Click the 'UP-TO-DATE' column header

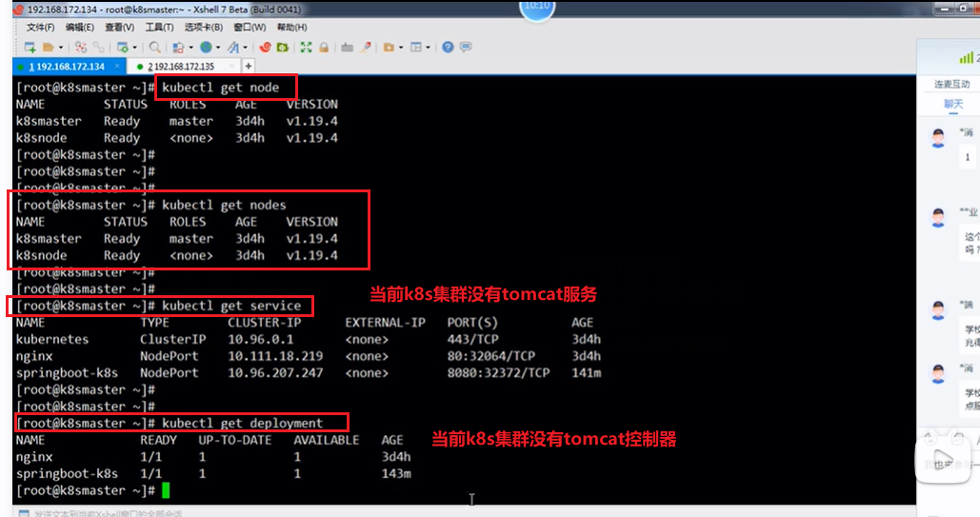[x=235, y=440]
